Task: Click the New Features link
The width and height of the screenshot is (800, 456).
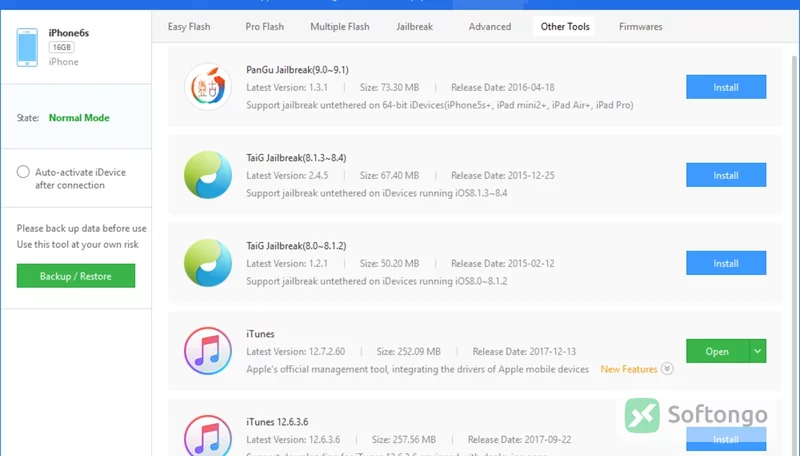Action: [629, 369]
